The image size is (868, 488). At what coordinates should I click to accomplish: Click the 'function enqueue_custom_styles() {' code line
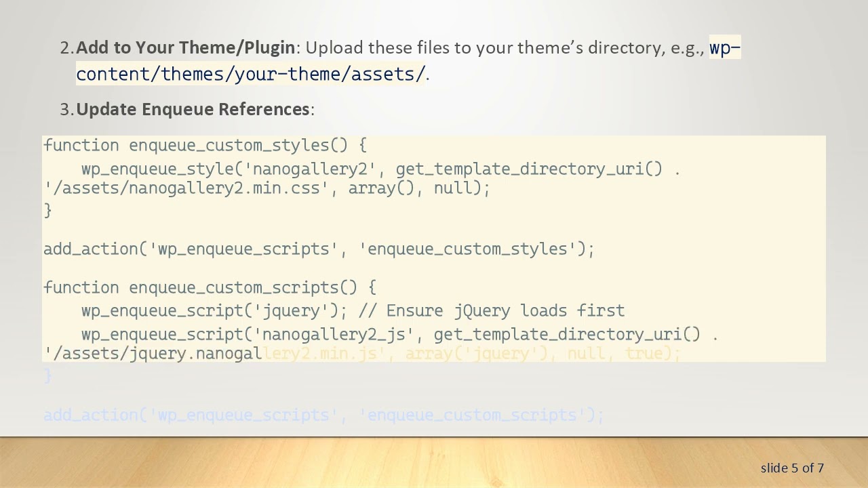coord(205,145)
